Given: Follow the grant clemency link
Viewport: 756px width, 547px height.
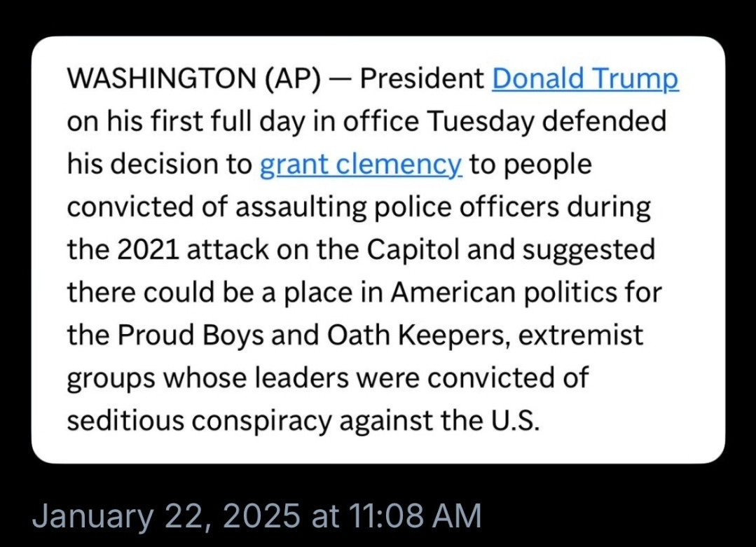Looking at the screenshot, I should tap(361, 165).
